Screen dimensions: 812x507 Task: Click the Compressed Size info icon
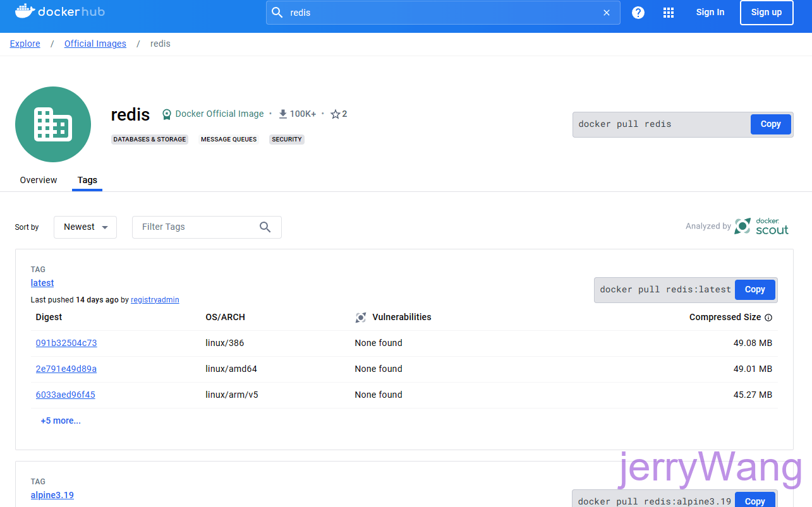click(768, 317)
